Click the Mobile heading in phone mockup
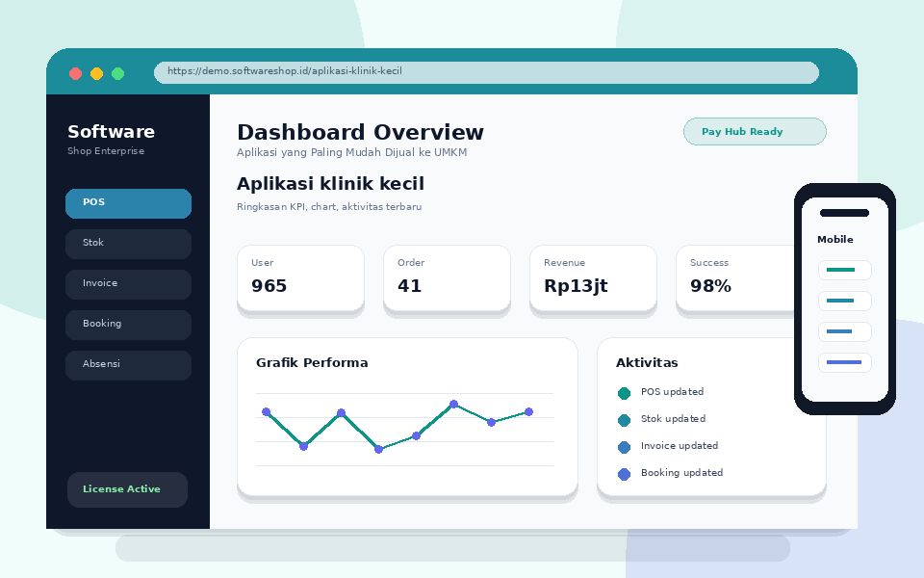Screen dimensions: 924x578 click(835, 240)
